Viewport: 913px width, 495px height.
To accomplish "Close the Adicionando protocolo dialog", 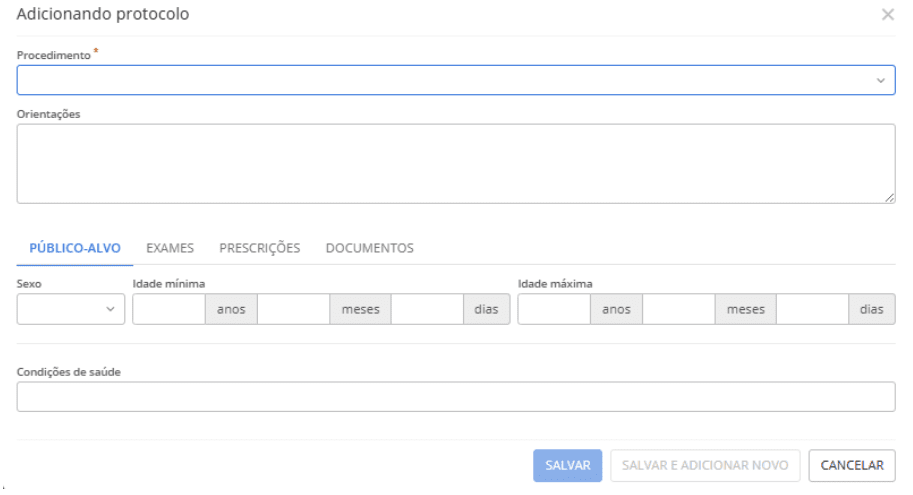I will [x=887, y=15].
